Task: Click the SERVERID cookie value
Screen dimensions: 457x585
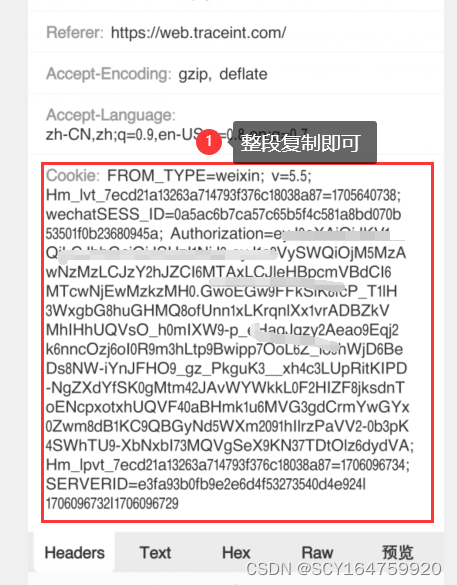Action: [206, 484]
